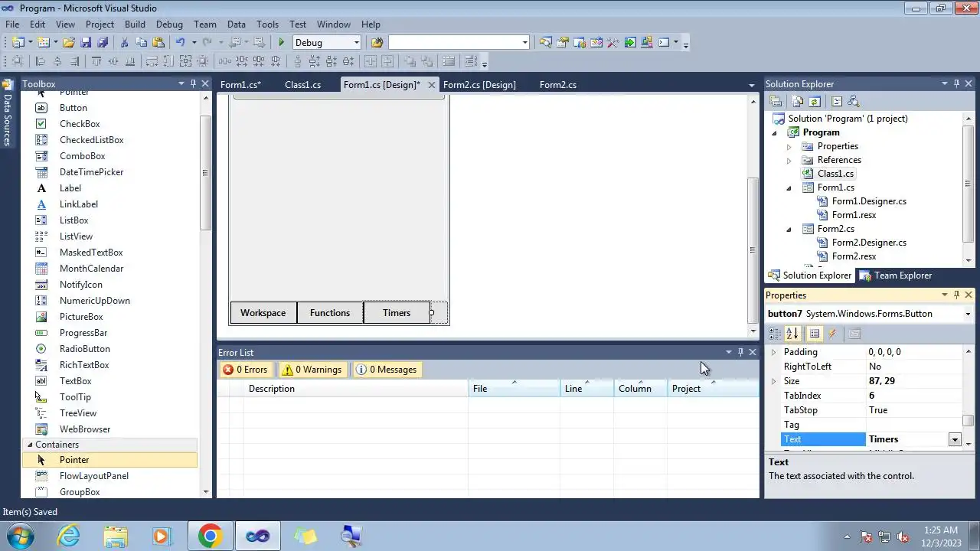Image resolution: width=980 pixels, height=551 pixels.
Task: Select ComboBox in the Toolbox
Action: pos(83,156)
